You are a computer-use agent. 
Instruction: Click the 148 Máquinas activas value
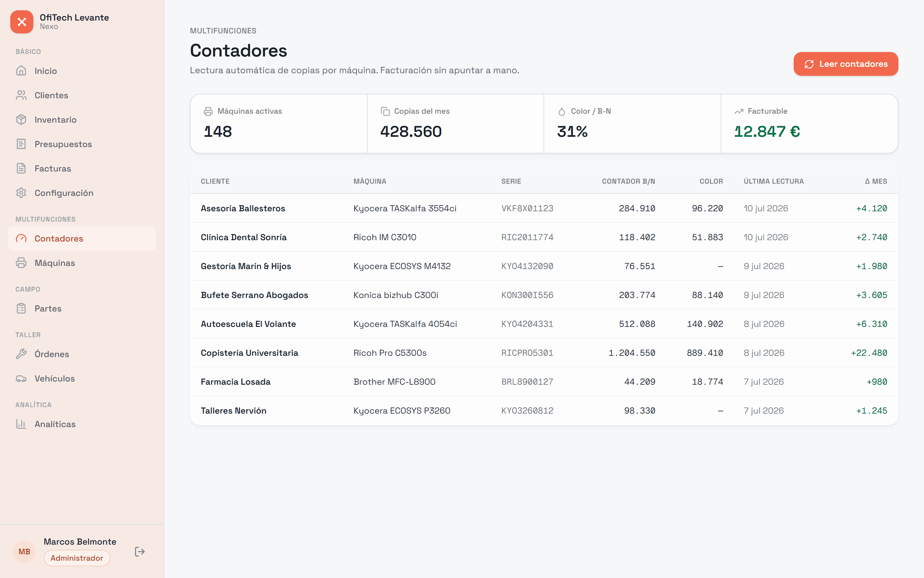click(x=218, y=132)
